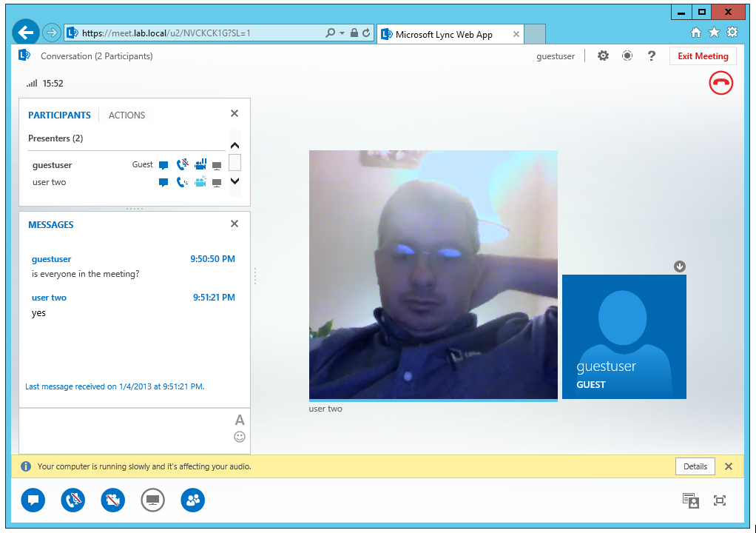Switch to the ACTIONS tab
Viewport: 756px width, 533px height.
point(126,115)
